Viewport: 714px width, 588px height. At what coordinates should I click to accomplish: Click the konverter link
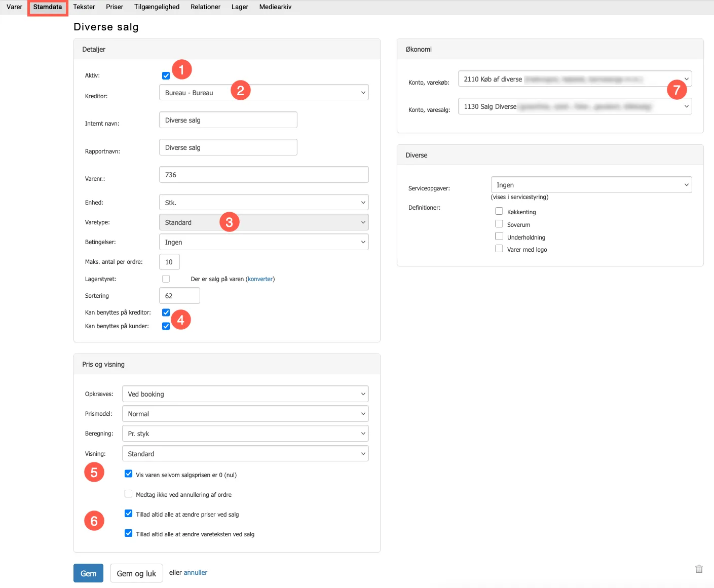tap(260, 279)
